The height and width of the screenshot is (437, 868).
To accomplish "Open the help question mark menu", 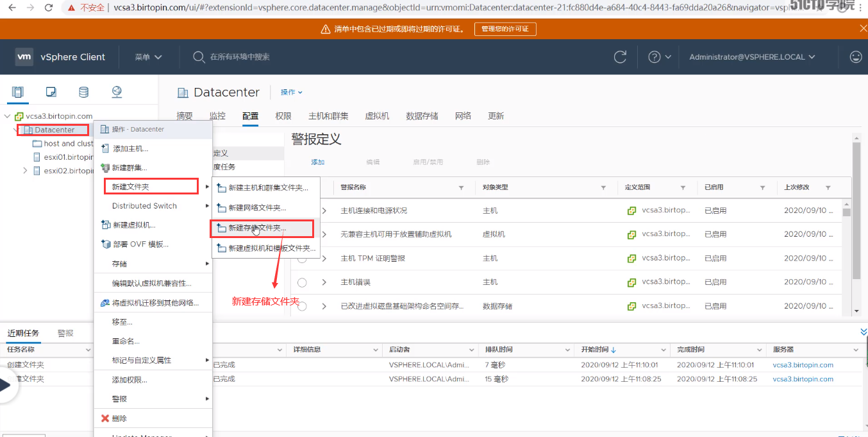I will [659, 57].
